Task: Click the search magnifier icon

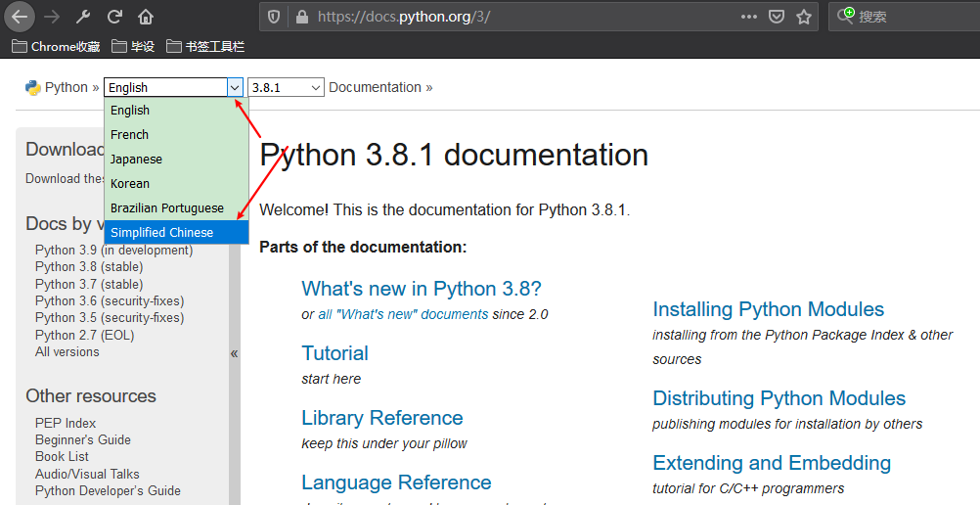Action: click(x=846, y=16)
